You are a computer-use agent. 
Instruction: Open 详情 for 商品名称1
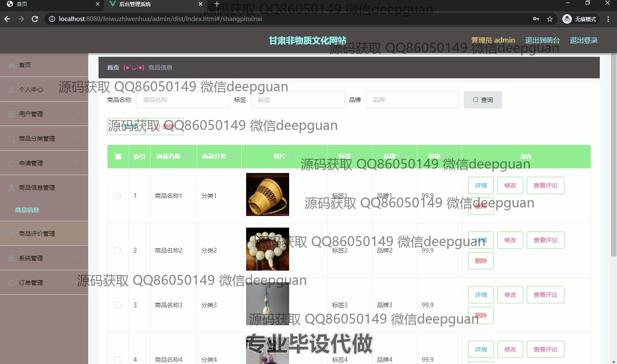click(481, 185)
